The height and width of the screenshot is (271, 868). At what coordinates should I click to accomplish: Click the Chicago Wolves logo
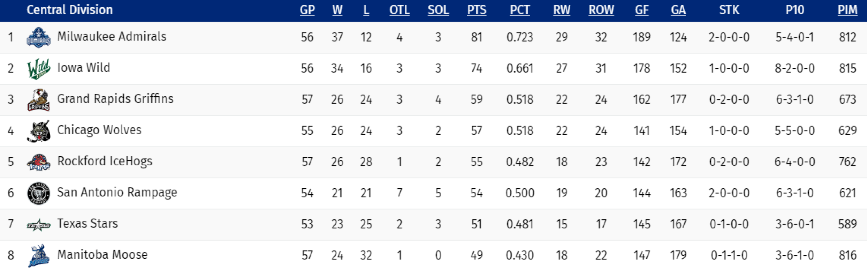(39, 131)
